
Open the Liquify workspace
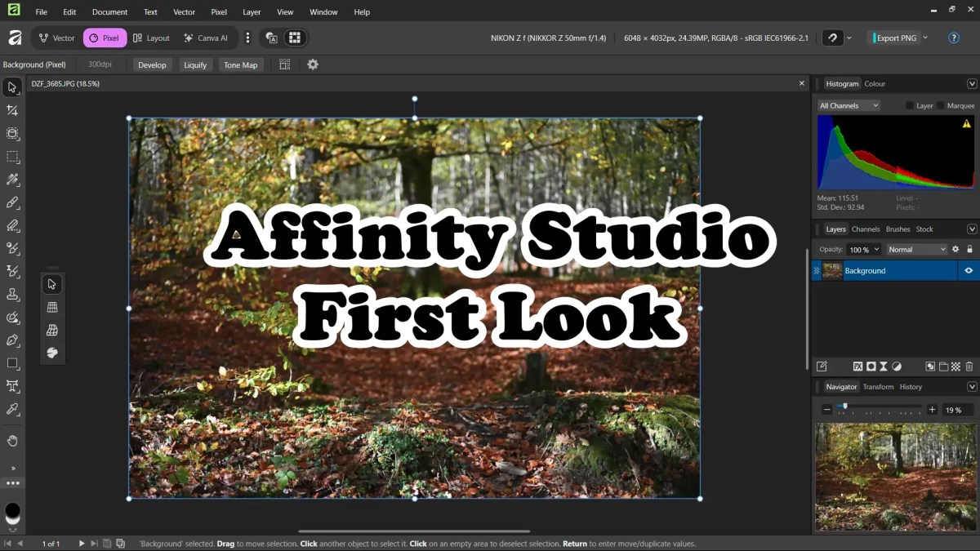pos(195,64)
